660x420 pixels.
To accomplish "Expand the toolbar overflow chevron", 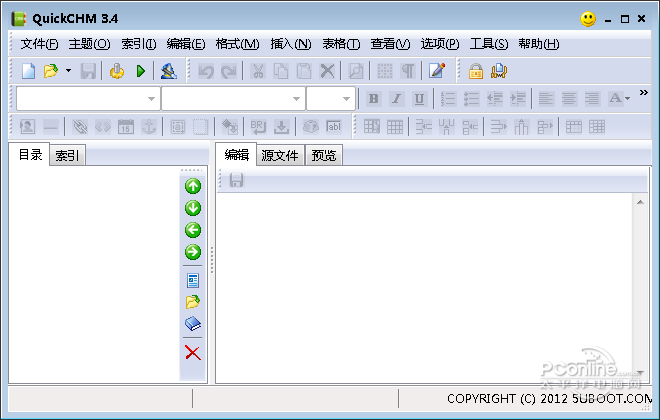I will click(x=644, y=93).
